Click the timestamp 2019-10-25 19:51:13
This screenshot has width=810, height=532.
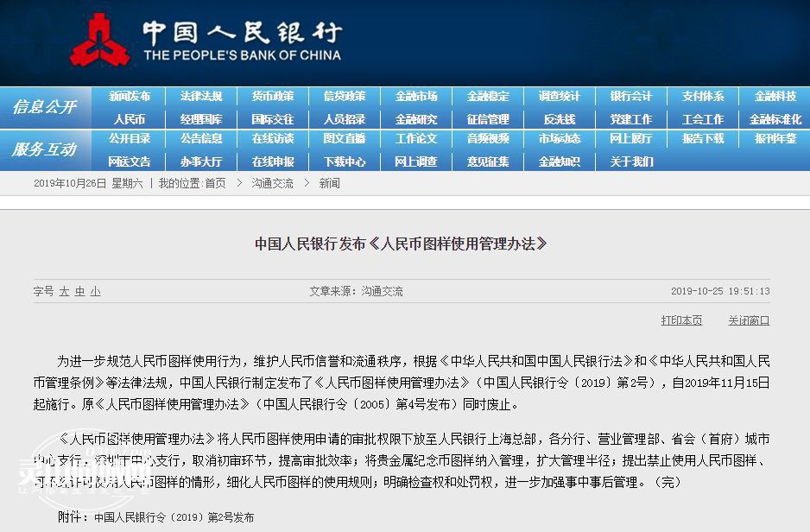coord(720,291)
